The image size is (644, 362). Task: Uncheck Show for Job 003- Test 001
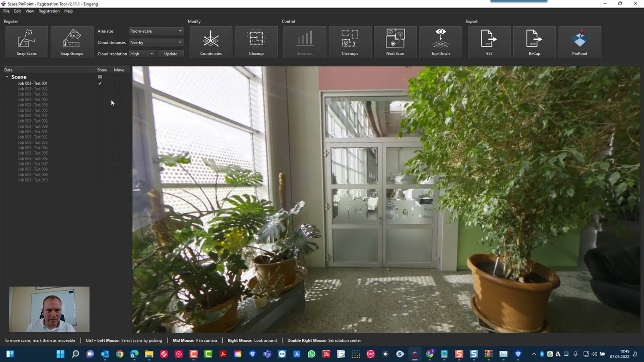tap(100, 83)
